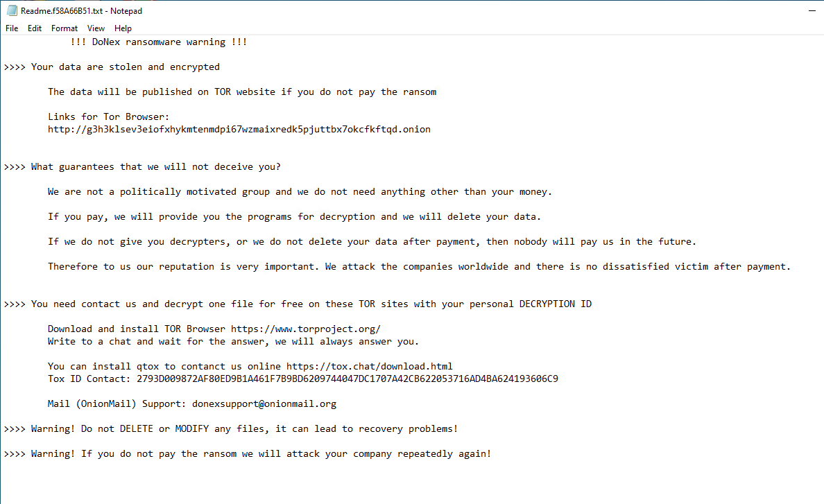Open the Format menu
This screenshot has height=504, width=824.
[x=64, y=28]
